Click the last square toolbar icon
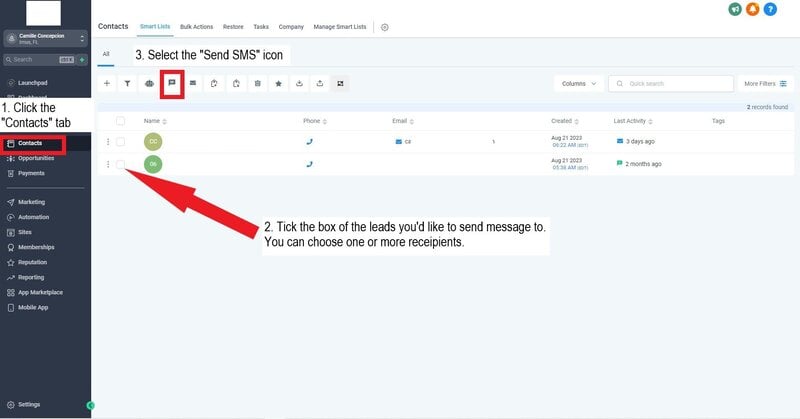800x419 pixels. click(340, 84)
